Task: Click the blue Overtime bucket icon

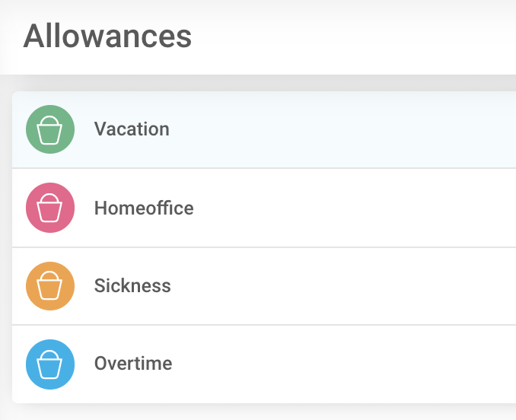Action: coord(50,364)
